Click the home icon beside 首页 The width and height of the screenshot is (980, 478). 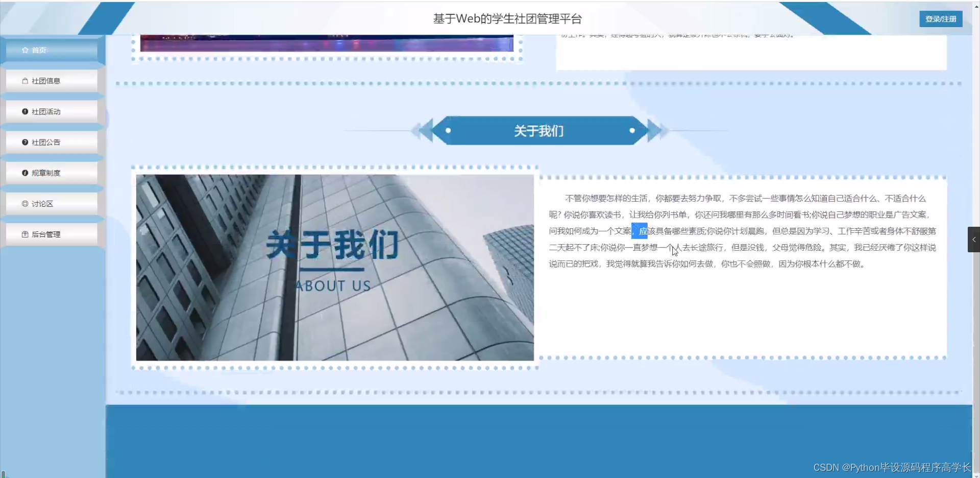point(24,50)
